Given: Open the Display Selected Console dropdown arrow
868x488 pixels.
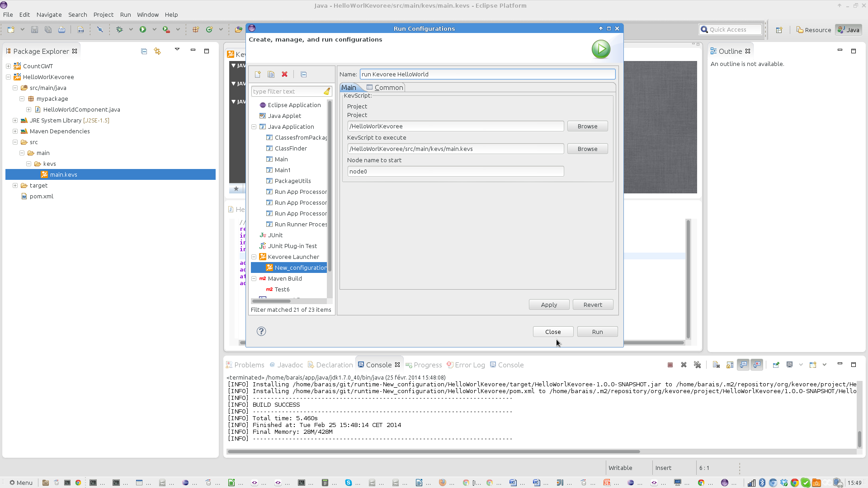Looking at the screenshot, I should tap(801, 365).
